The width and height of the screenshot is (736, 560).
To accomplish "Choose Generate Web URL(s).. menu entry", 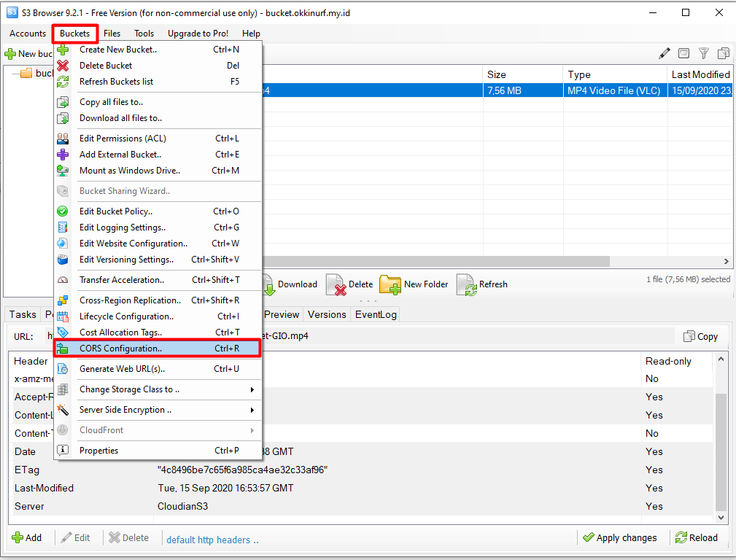I will pyautogui.click(x=157, y=369).
